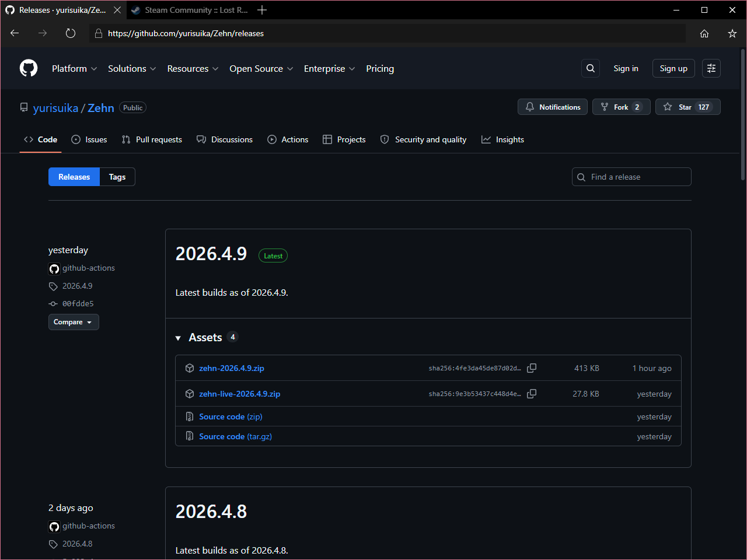Switch to the Steam Community browser tab
This screenshot has width=747, height=560.
point(190,10)
